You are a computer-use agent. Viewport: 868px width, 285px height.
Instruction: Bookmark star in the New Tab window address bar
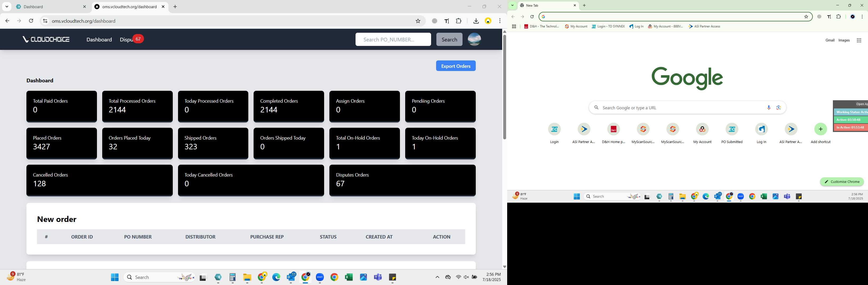[x=806, y=16]
